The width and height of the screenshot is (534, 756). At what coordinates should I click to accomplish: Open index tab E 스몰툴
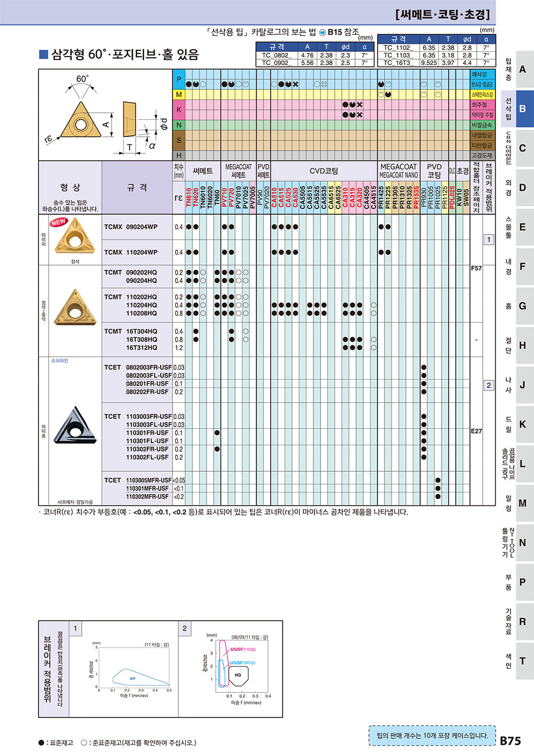pos(517,228)
